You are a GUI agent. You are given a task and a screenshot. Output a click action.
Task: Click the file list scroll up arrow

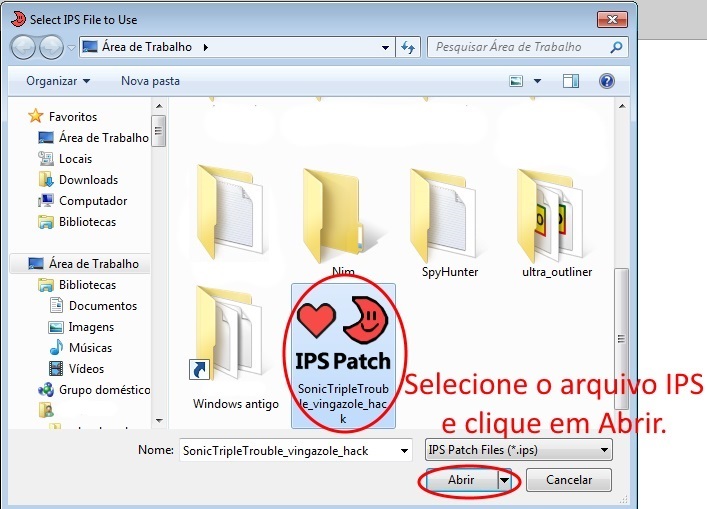tap(622, 106)
